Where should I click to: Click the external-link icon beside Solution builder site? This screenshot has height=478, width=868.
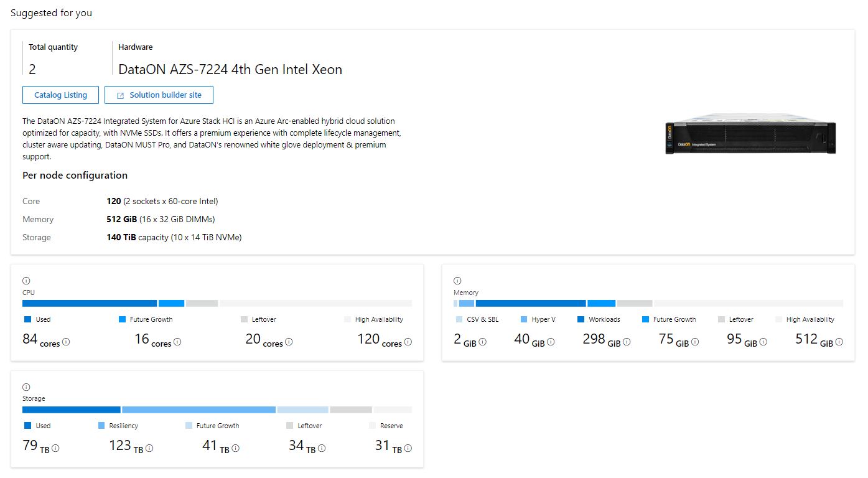click(121, 95)
